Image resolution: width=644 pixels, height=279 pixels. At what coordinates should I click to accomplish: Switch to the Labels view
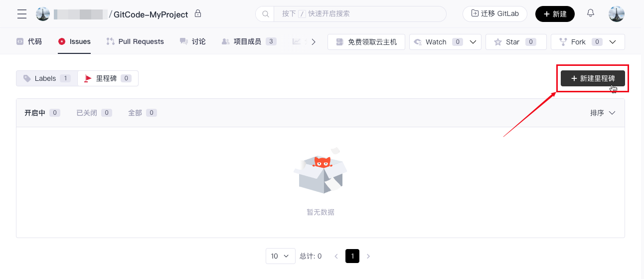pos(47,78)
